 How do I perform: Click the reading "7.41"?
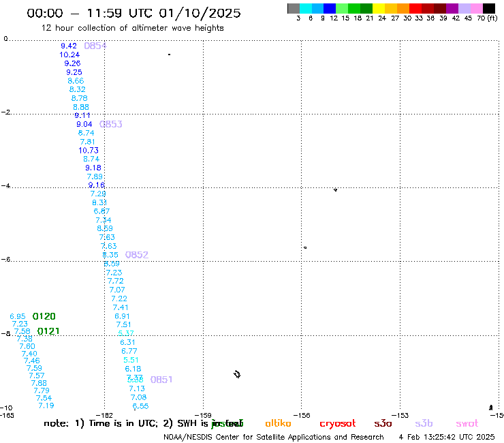[x=121, y=307]
